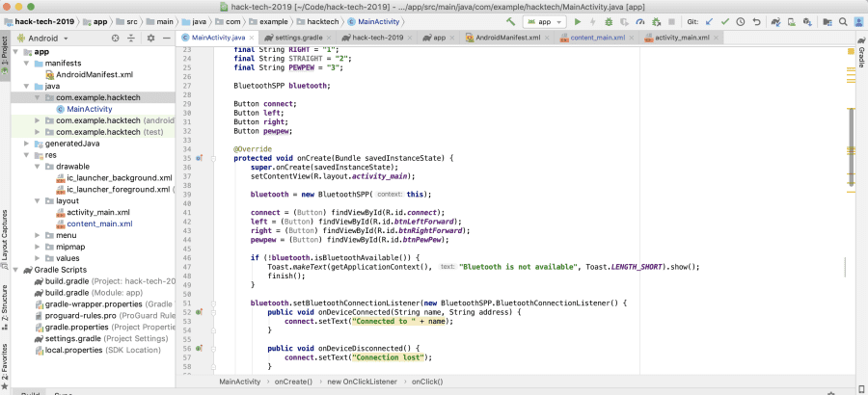Screen dimensions: 868x395
Task: Run the app with green play button
Action: pos(578,22)
